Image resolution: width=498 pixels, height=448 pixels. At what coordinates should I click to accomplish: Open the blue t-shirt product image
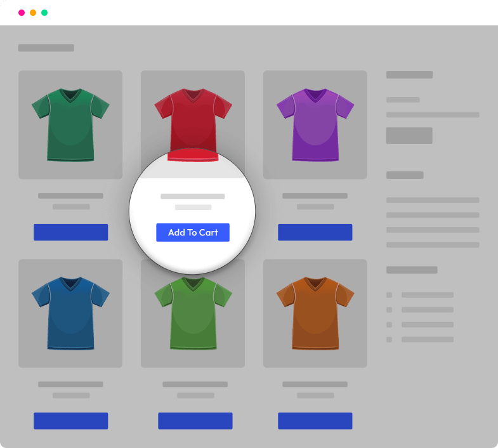pyautogui.click(x=70, y=313)
